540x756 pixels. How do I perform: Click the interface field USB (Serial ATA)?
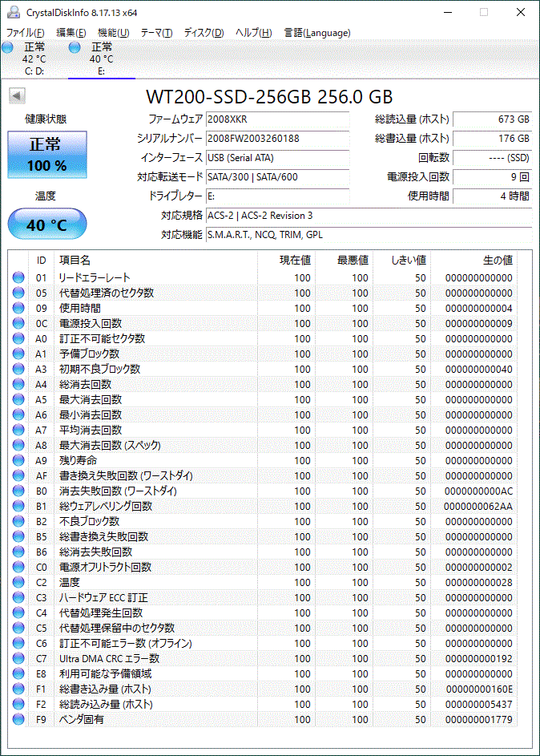click(277, 158)
